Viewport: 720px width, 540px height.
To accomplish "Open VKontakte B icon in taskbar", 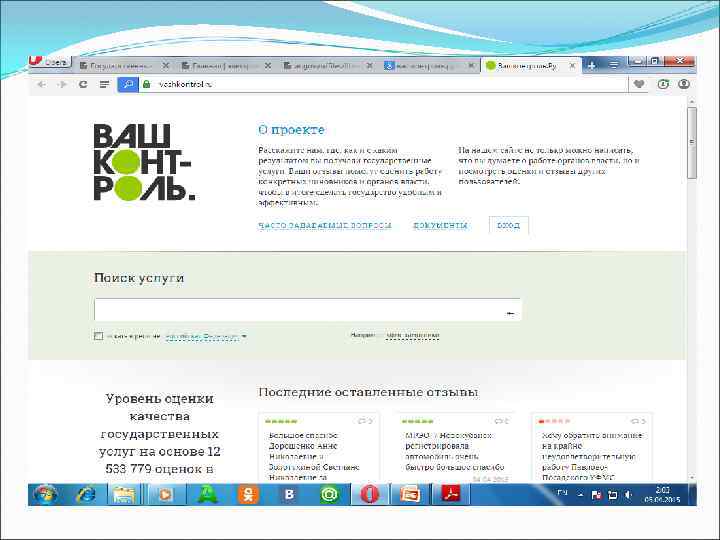I will click(x=289, y=495).
